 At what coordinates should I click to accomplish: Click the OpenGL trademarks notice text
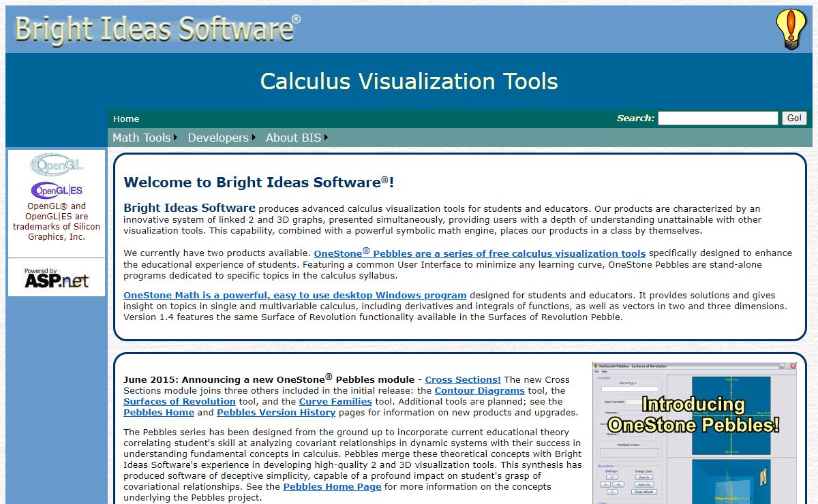(57, 221)
